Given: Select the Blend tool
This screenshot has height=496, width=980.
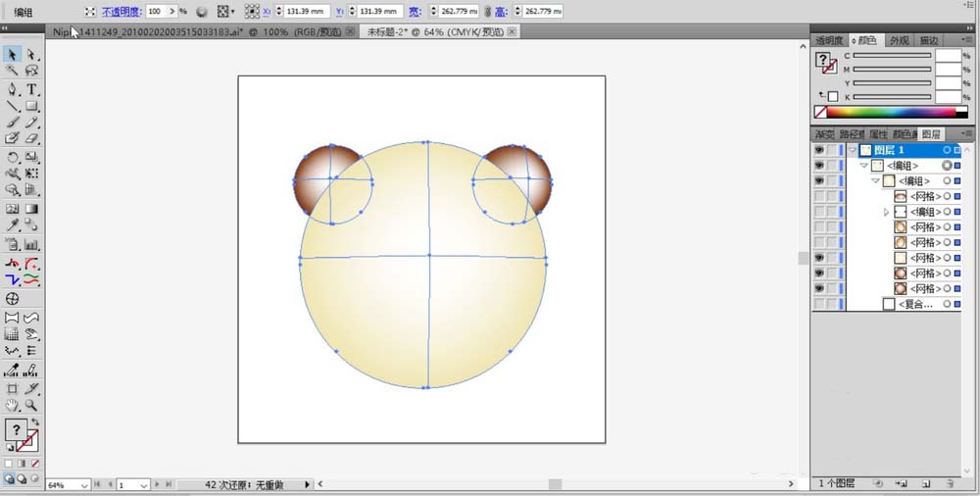Looking at the screenshot, I should 31,225.
